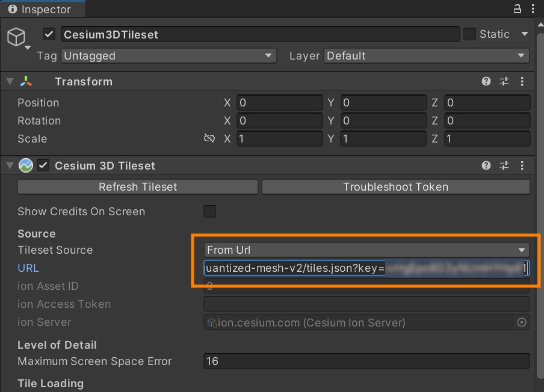Click the GameObject cube icon
The image size is (544, 392).
tap(16, 37)
